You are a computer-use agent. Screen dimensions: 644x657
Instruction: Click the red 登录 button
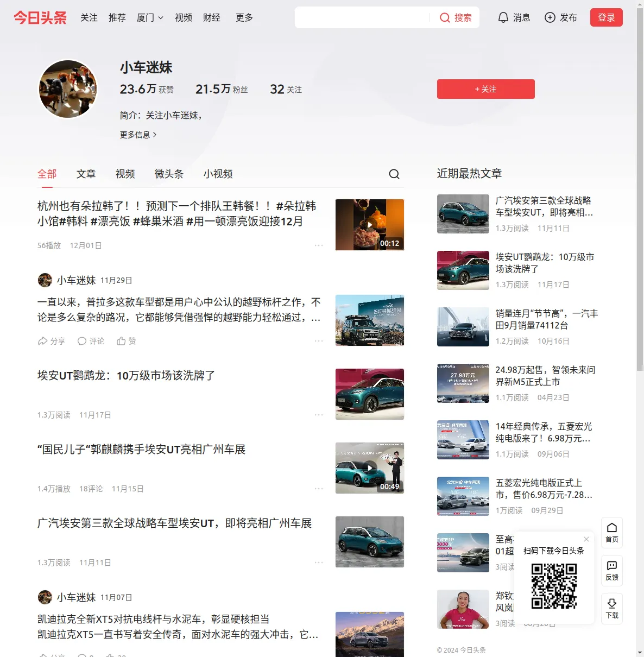(x=607, y=17)
